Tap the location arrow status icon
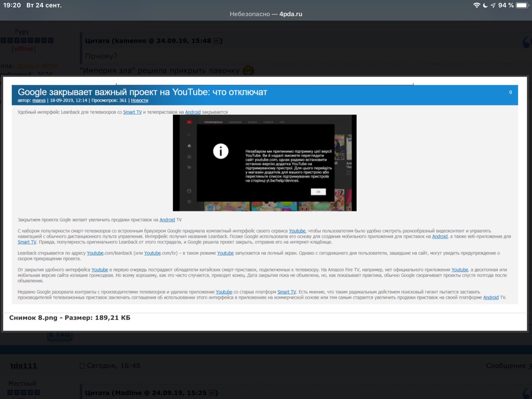This screenshot has height=399, width=532. pyautogui.click(x=493, y=5)
